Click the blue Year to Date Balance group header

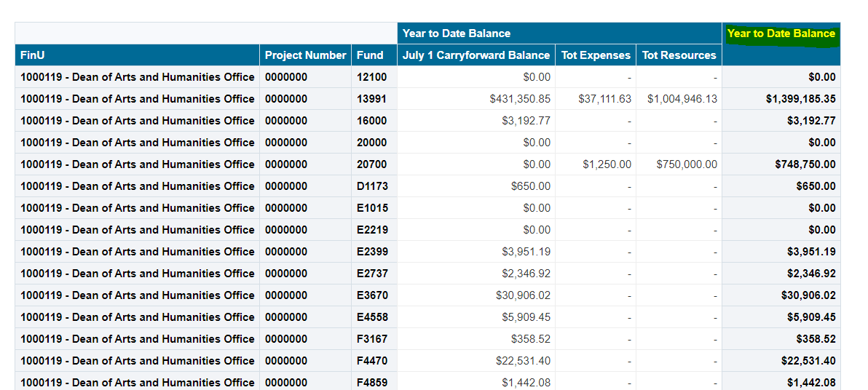(x=457, y=33)
